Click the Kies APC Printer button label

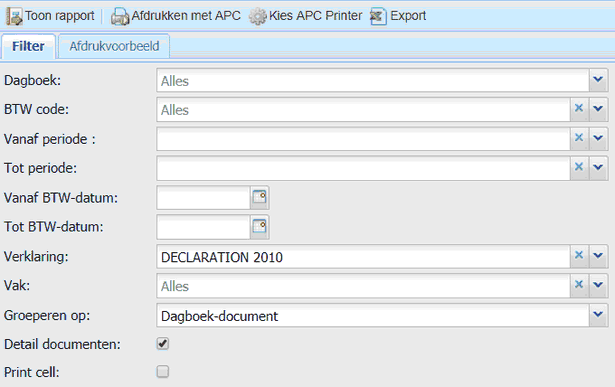point(315,16)
